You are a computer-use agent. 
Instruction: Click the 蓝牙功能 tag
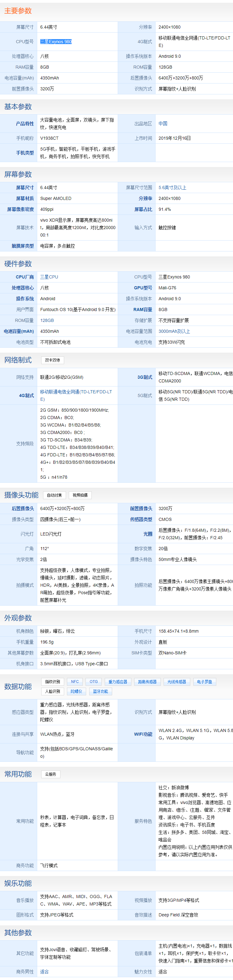(101, 691)
